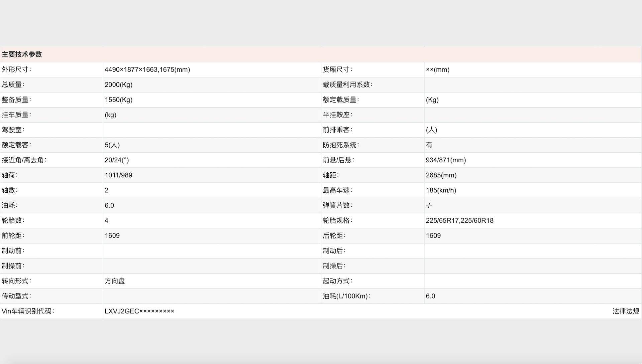Image resolution: width=642 pixels, height=364 pixels.
Task: Select the 总质量 label
Action: click(13, 84)
